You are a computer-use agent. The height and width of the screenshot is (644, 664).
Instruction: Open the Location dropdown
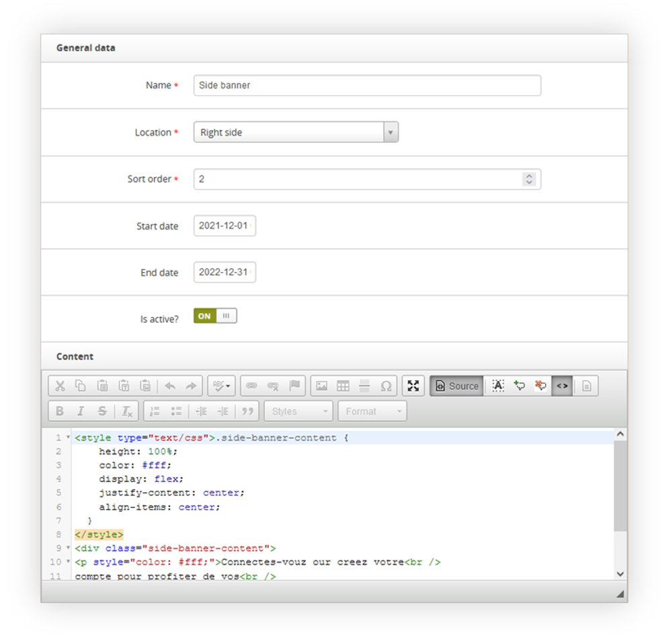[296, 132]
